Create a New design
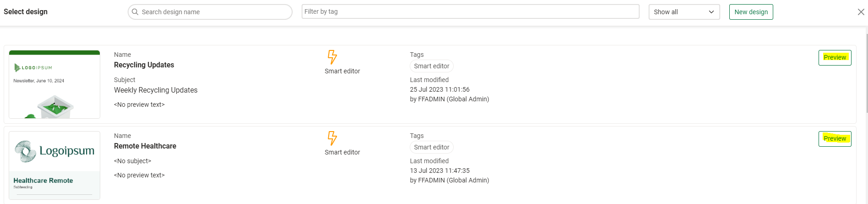Screen dimensions: 868x204 [x=751, y=12]
